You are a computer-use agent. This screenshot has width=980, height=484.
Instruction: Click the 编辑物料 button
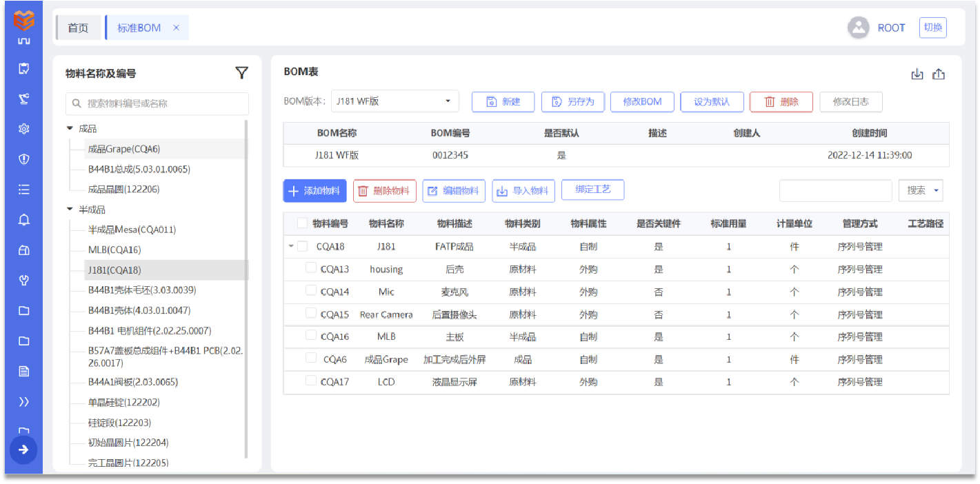pyautogui.click(x=454, y=191)
